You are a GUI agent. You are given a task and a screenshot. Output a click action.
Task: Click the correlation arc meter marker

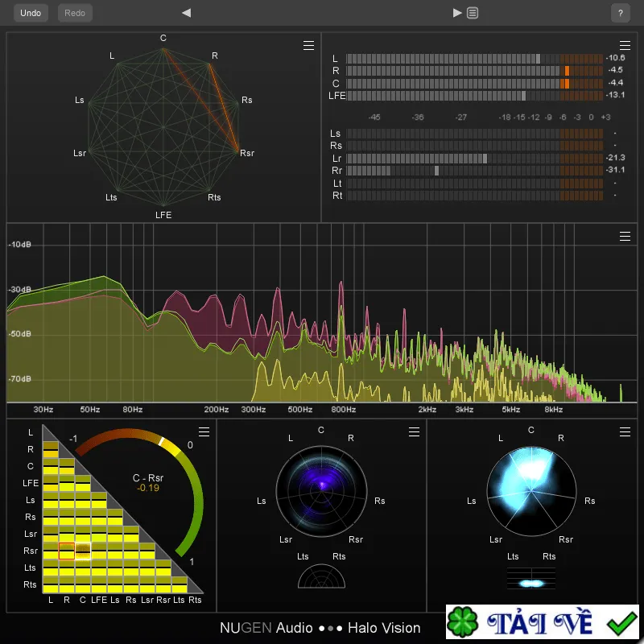(x=162, y=441)
